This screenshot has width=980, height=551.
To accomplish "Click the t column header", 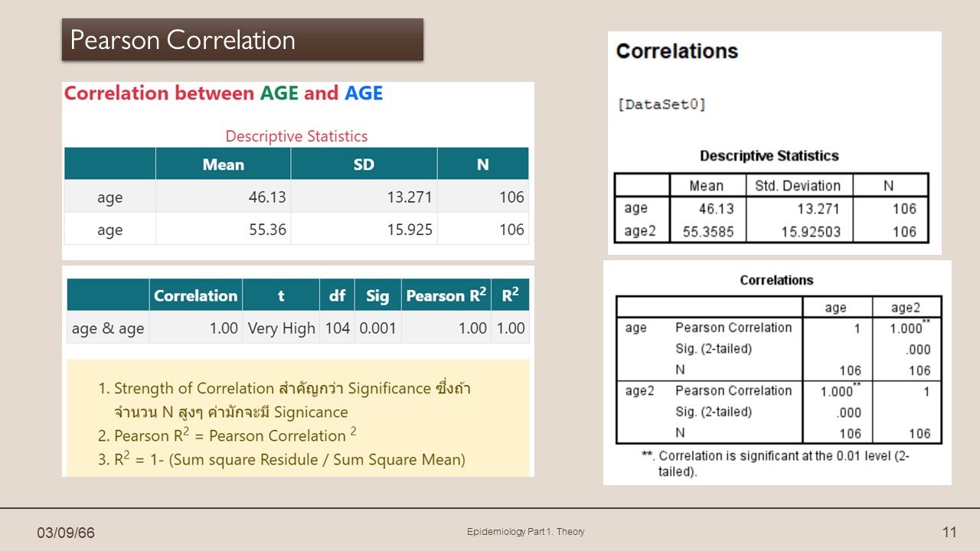I will 281,295.
